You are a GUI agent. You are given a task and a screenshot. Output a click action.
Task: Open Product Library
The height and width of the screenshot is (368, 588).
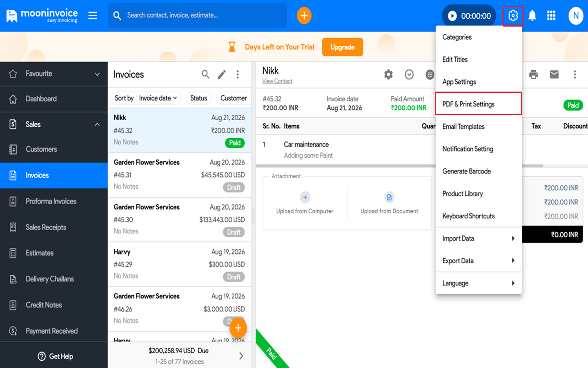[479, 194]
